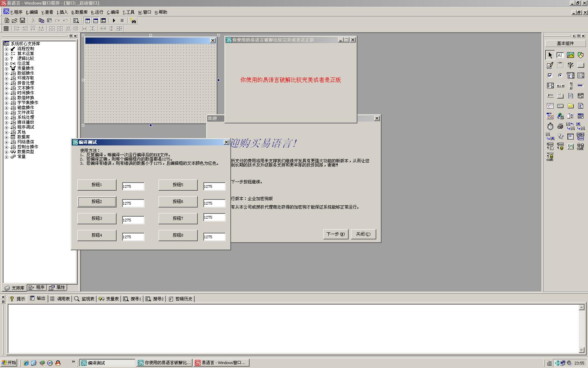Select the color picker grid component icon
The height and width of the screenshot is (368, 588).
click(550, 116)
